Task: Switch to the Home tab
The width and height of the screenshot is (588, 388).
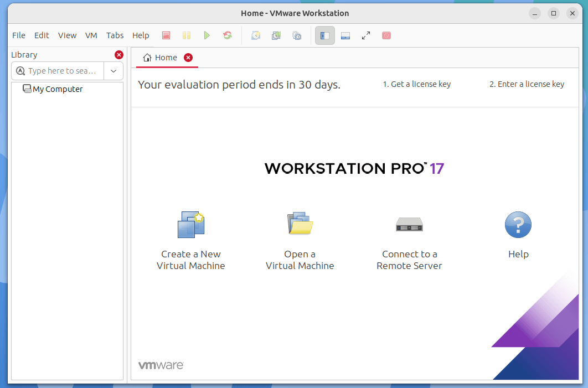Action: point(164,57)
